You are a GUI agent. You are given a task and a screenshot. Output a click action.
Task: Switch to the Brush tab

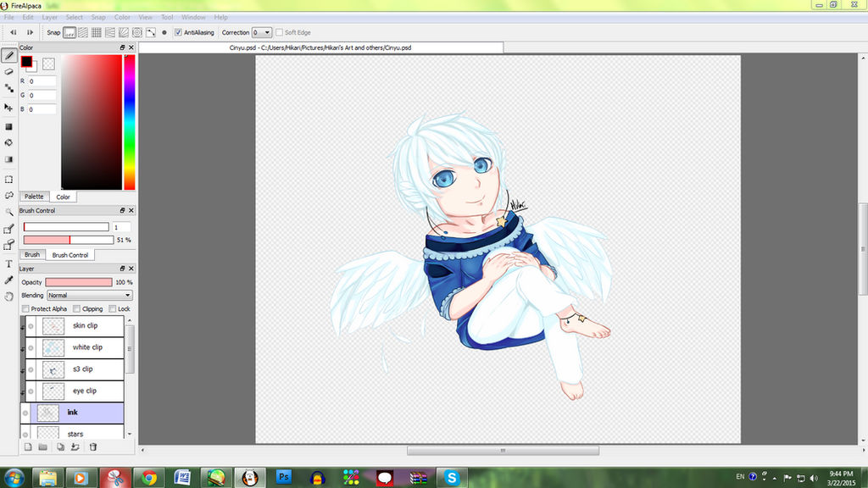pyautogui.click(x=32, y=254)
